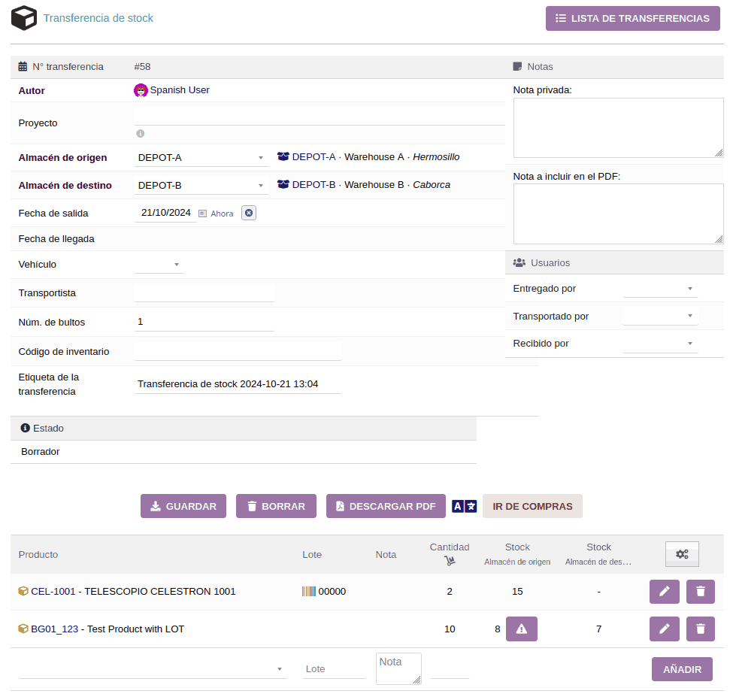Click the trash icon for CEL-1001 row
The image size is (733, 700).
click(x=700, y=592)
